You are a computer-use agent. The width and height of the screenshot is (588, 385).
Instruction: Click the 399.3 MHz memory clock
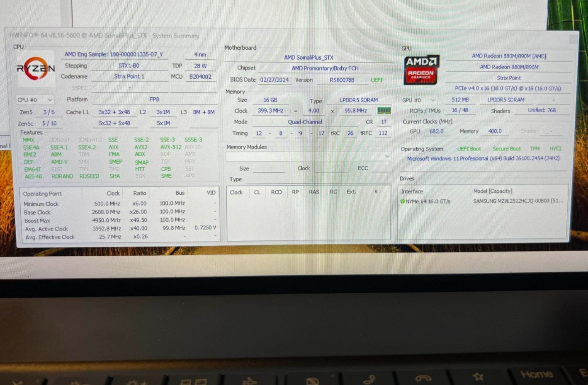click(270, 111)
